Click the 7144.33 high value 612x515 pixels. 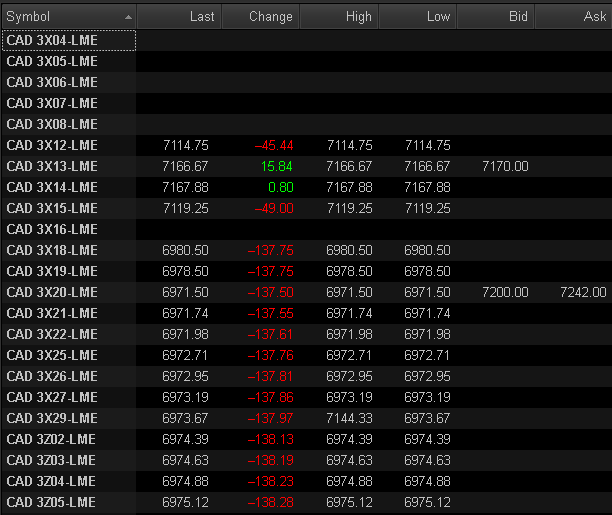click(x=349, y=418)
